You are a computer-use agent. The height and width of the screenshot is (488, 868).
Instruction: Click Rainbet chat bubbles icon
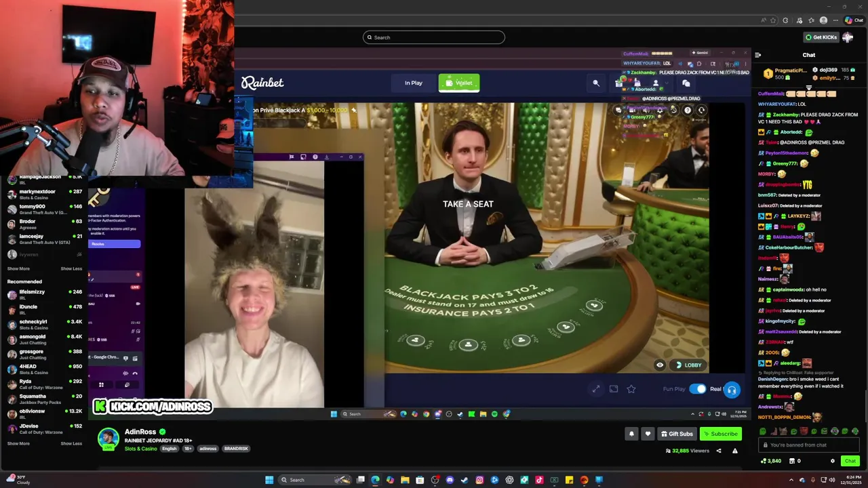[x=686, y=83]
